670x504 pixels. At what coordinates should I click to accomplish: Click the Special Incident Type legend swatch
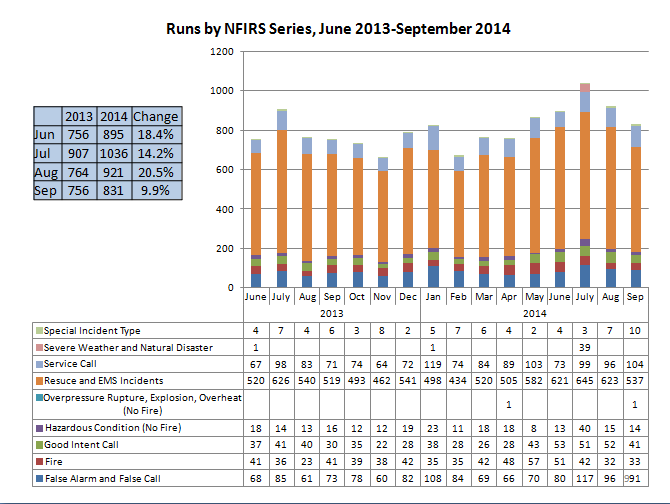click(39, 331)
